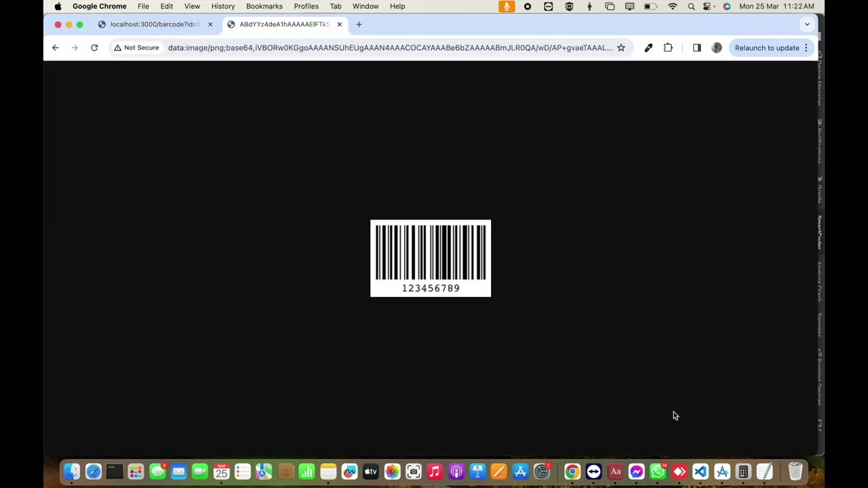The image size is (868, 488).
Task: Open the Apple menu
Action: coord(58,6)
